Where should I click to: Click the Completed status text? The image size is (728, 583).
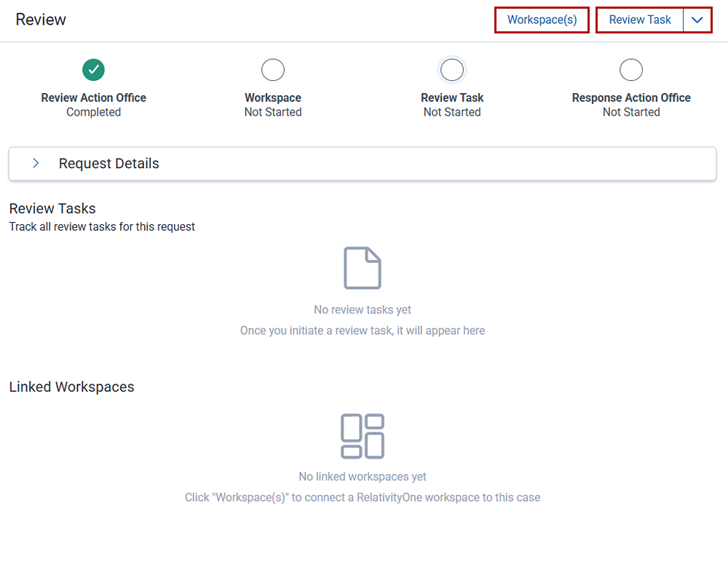click(x=94, y=112)
